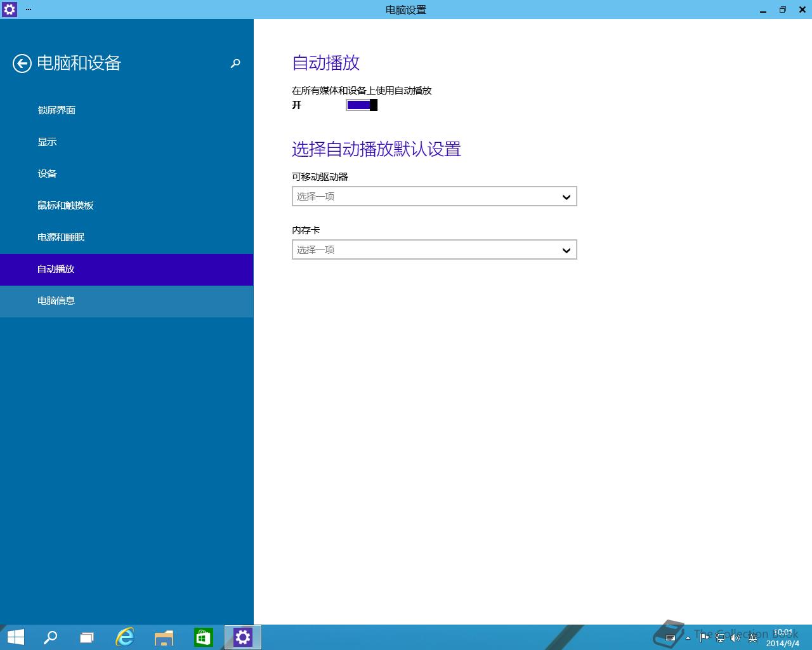Open the volume speaker tray icon
This screenshot has height=650, width=812.
[736, 637]
